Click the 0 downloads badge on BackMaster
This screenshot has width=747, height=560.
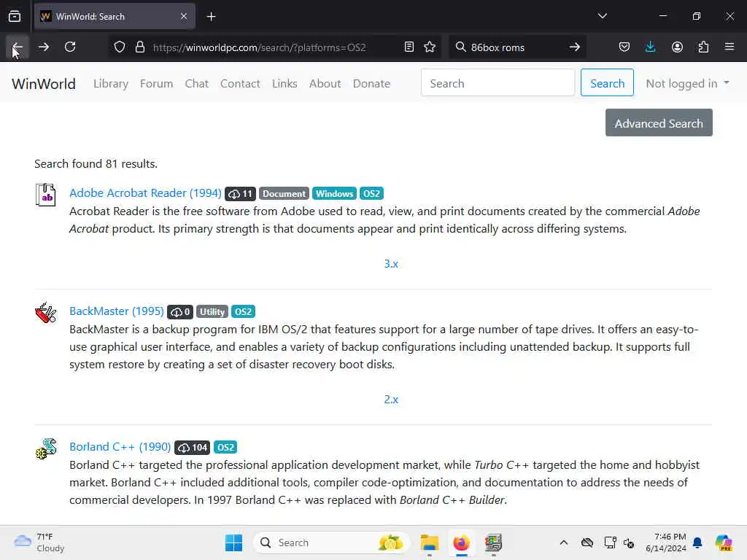pos(180,312)
